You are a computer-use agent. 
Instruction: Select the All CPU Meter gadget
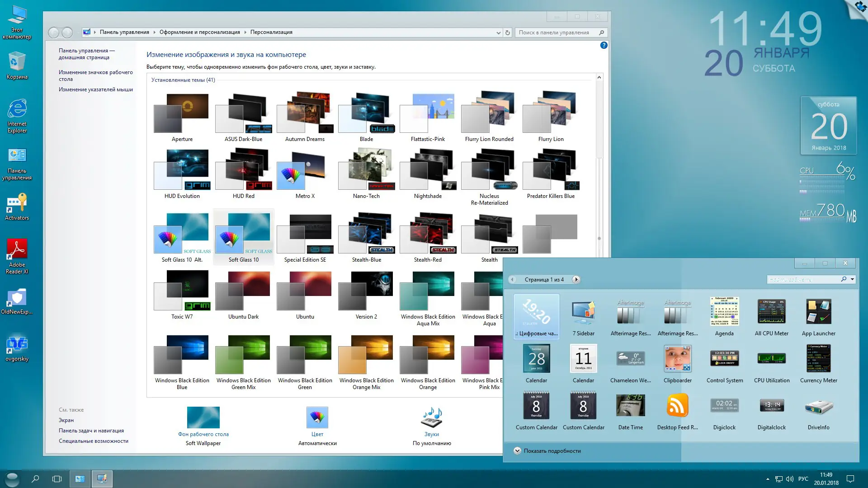[x=771, y=312]
